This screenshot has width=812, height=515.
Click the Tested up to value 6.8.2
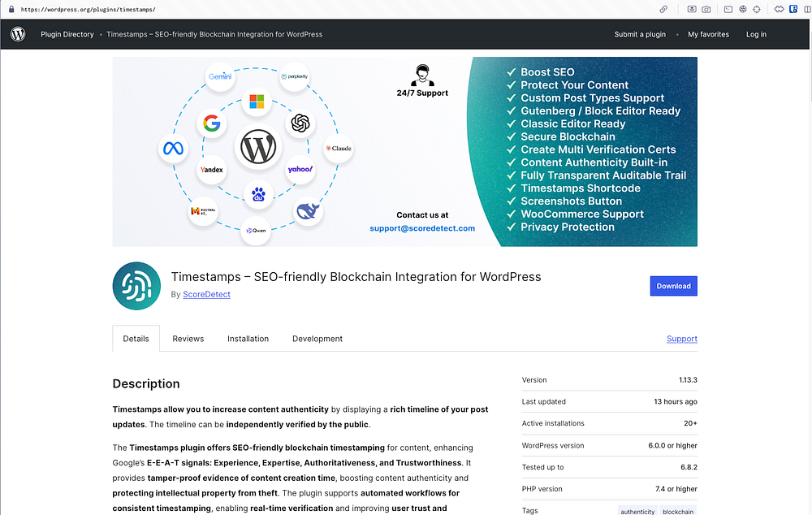click(x=689, y=467)
